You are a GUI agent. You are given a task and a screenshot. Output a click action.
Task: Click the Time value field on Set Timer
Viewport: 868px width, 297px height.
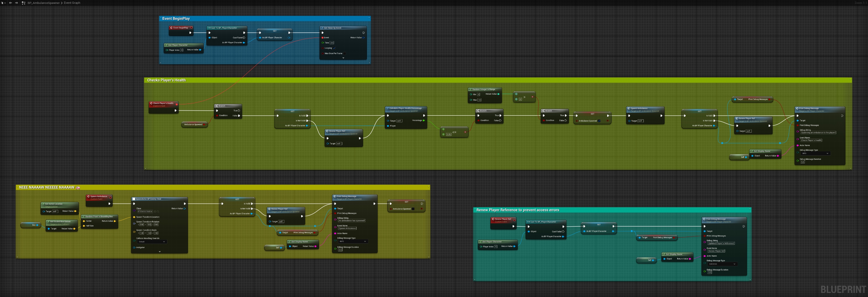332,43
